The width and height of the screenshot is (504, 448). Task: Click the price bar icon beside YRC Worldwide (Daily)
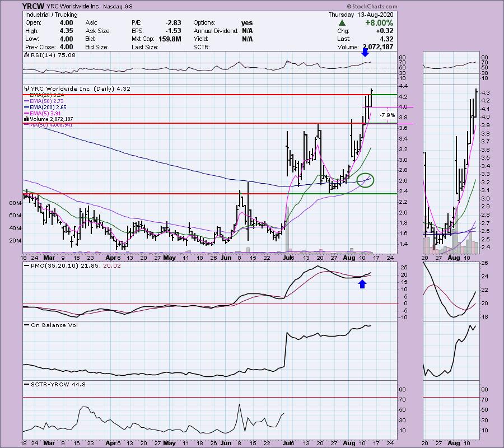(27, 88)
